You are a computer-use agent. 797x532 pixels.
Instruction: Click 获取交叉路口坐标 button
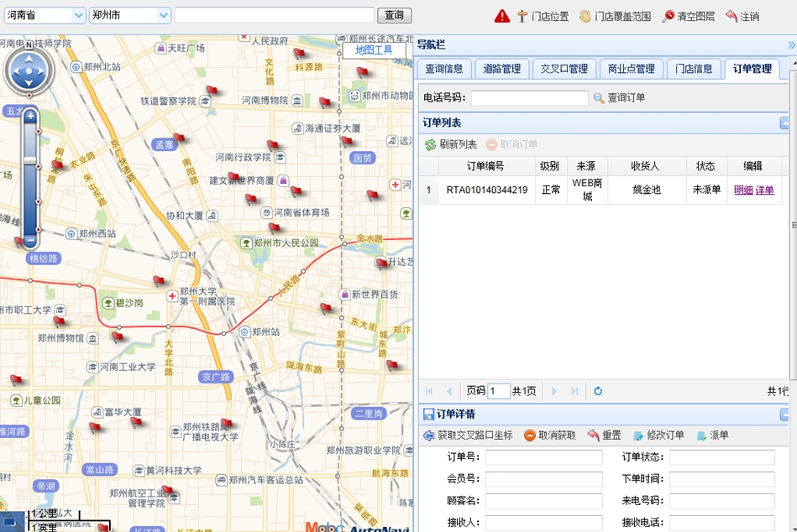click(468, 435)
